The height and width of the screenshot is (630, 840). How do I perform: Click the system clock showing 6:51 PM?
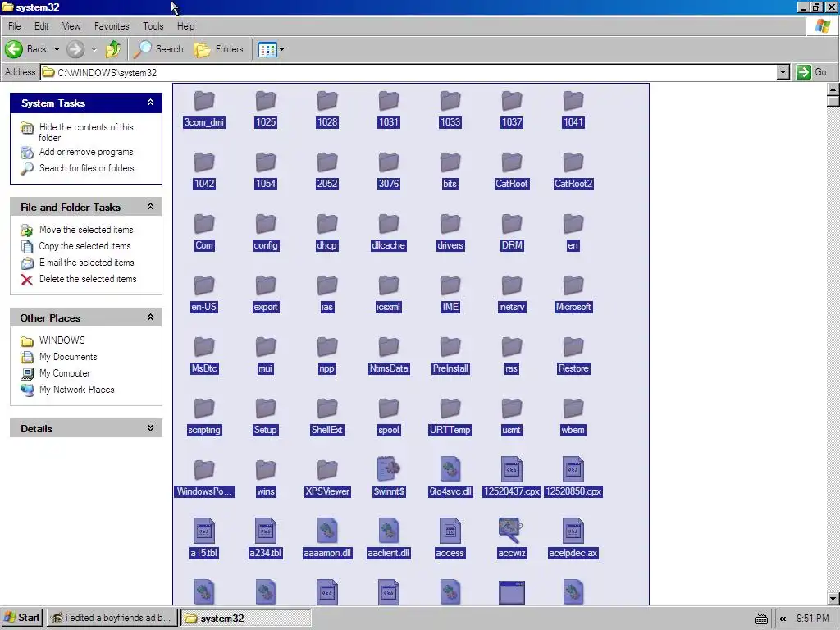click(812, 619)
